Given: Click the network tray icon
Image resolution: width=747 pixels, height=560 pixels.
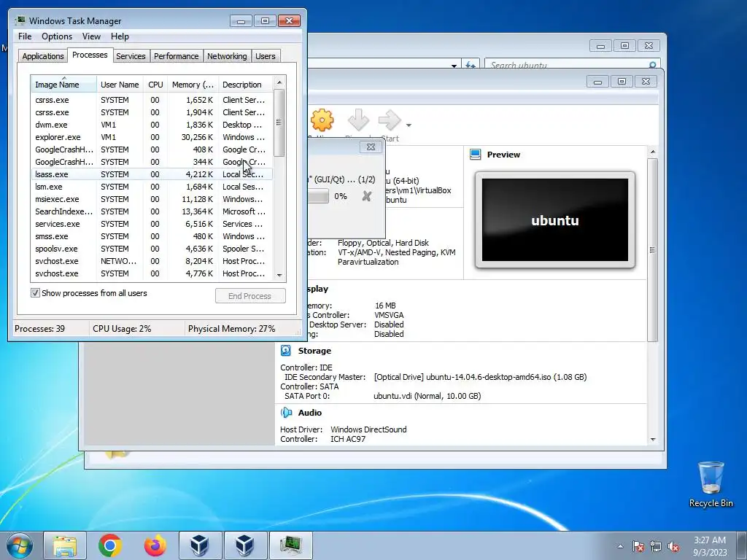Looking at the screenshot, I should tap(656, 546).
